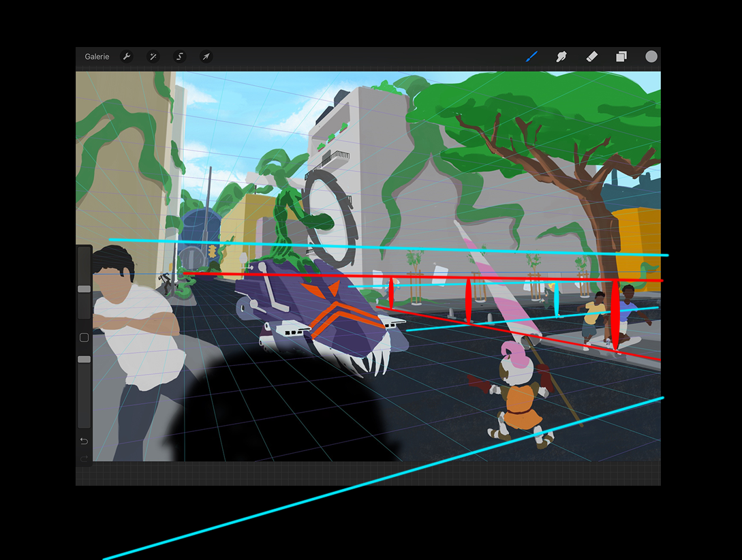The height and width of the screenshot is (560, 742).
Task: Select the Brush tool
Action: click(x=531, y=57)
